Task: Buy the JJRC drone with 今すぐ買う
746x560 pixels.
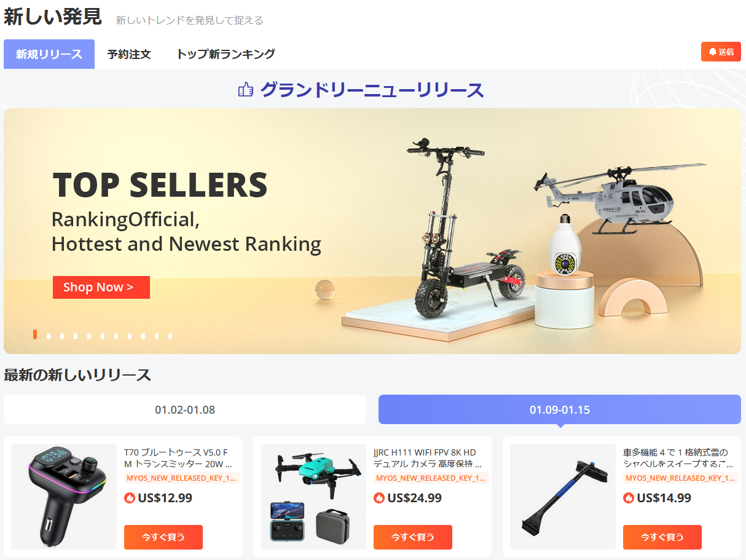Action: [413, 537]
